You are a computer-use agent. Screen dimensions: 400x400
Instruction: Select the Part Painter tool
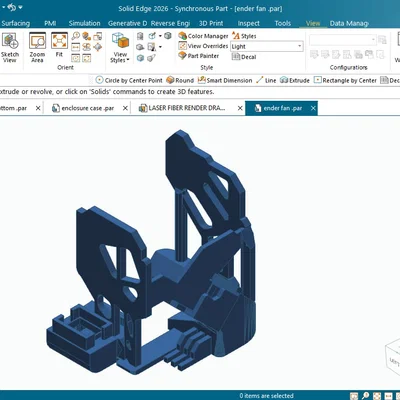pyautogui.click(x=199, y=56)
